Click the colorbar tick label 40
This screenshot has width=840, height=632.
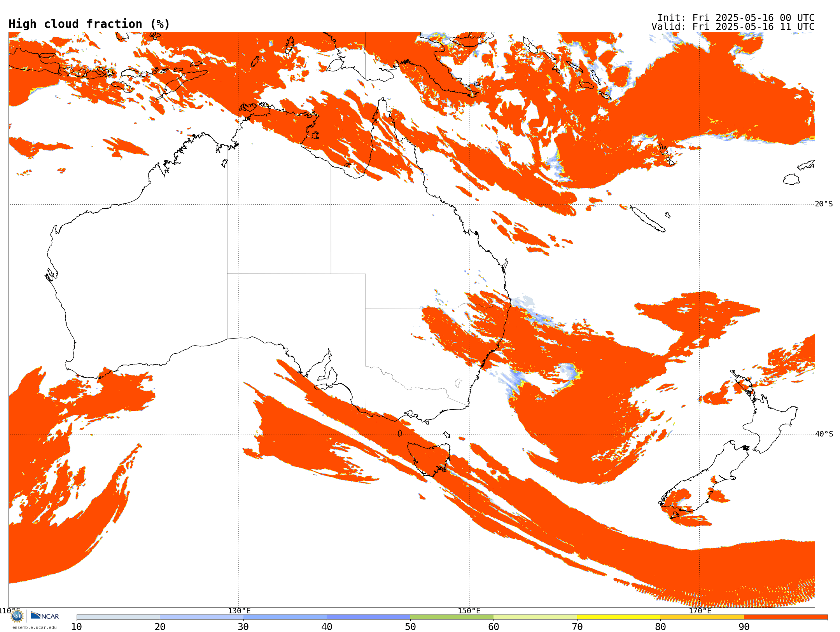click(327, 627)
